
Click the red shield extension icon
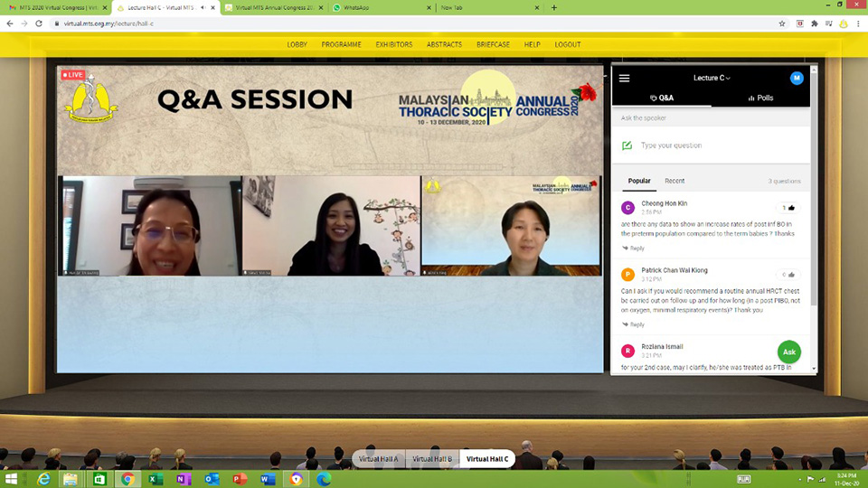click(x=800, y=23)
